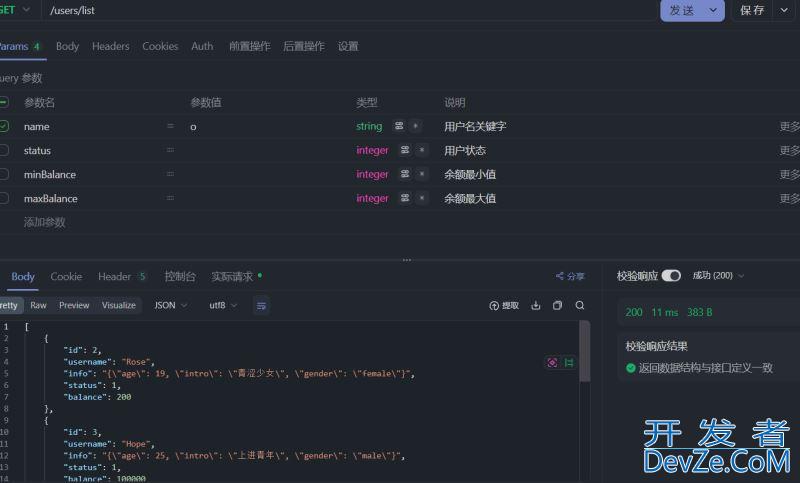Select the Preview view button
Viewport: 800px width, 483px height.
[74, 305]
